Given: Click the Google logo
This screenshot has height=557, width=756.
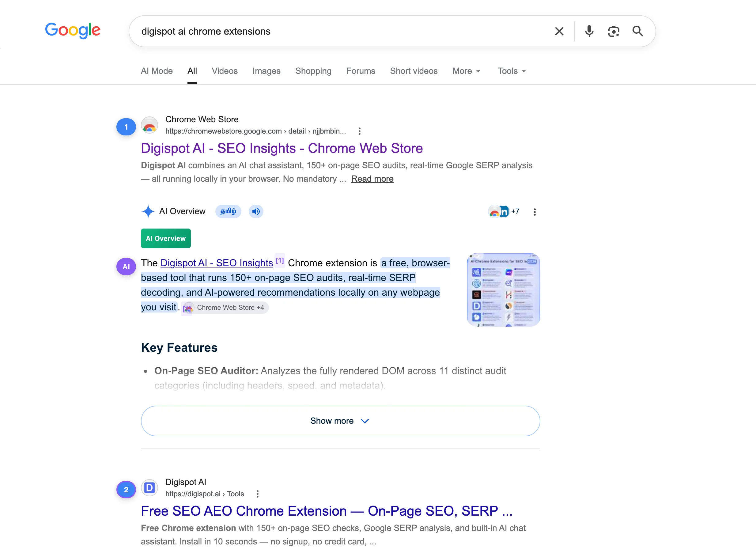Looking at the screenshot, I should [73, 31].
